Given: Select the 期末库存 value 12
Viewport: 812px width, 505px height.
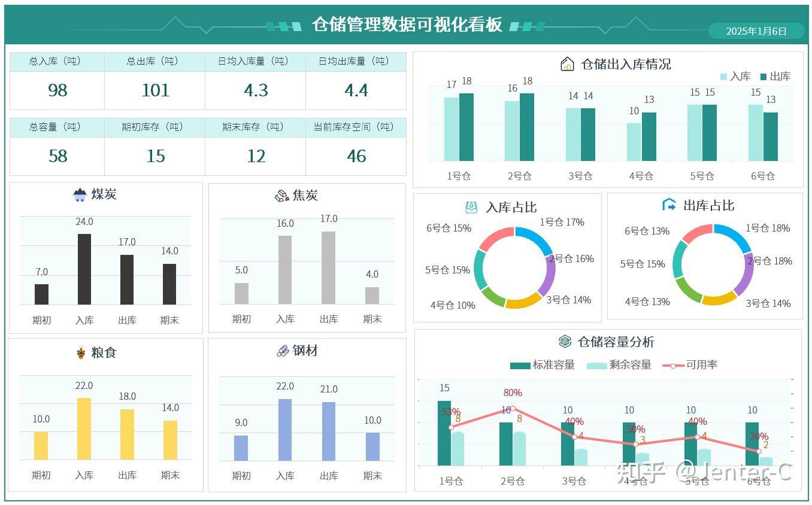Looking at the screenshot, I should click(x=256, y=156).
